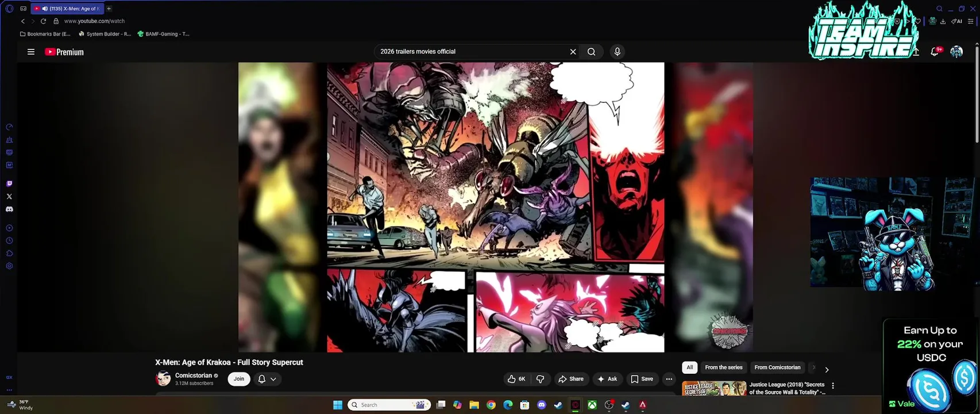Open the YouTube upload/create icon
This screenshot has height=414, width=980.
(916, 52)
